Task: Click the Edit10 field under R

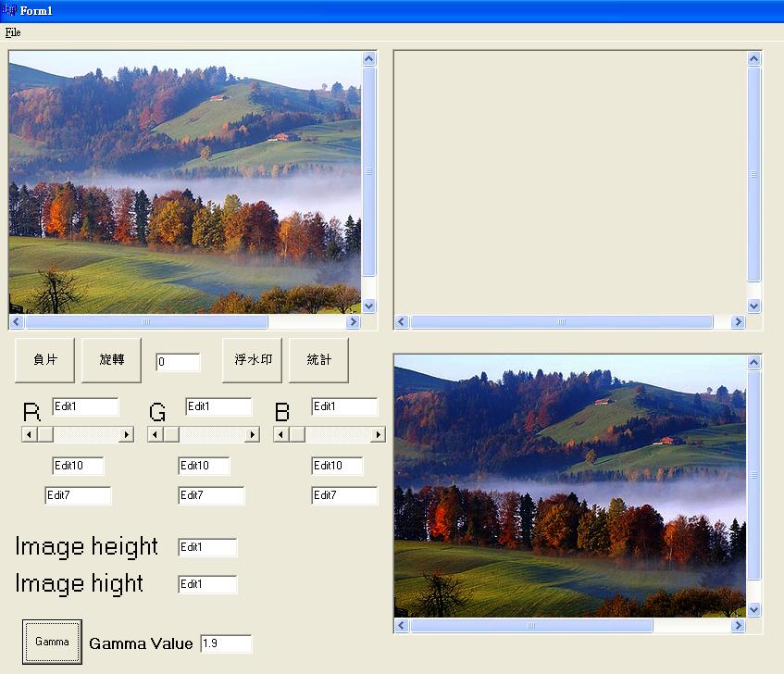Action: coord(78,466)
